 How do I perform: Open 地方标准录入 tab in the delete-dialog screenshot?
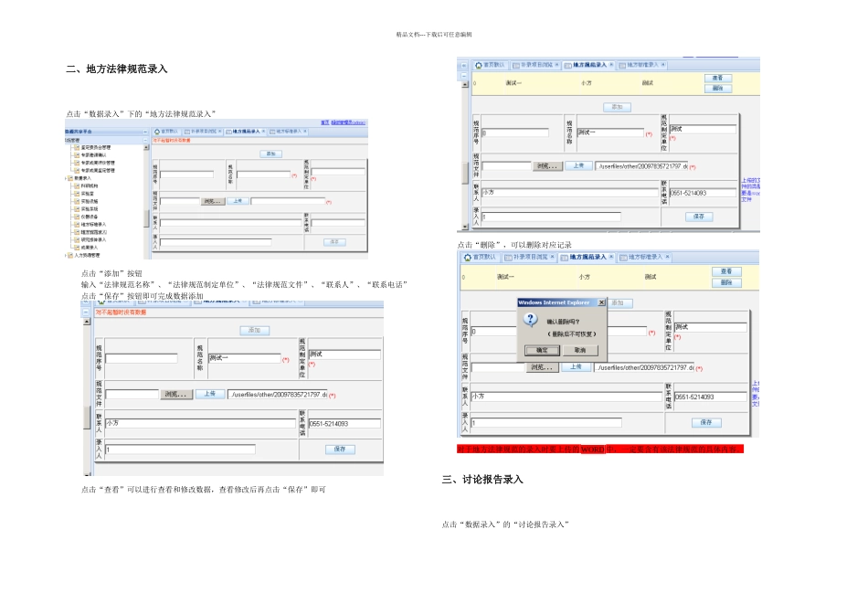(644, 257)
